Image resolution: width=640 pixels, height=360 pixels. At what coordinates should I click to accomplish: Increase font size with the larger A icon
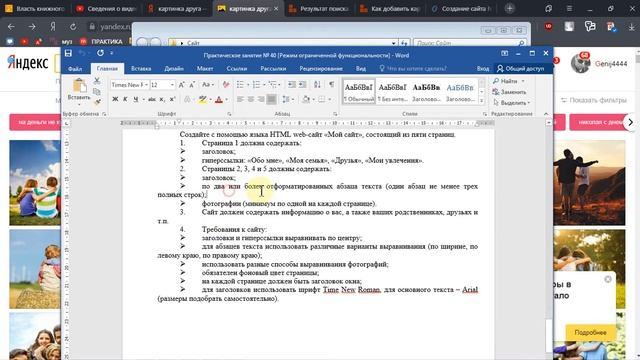click(182, 84)
